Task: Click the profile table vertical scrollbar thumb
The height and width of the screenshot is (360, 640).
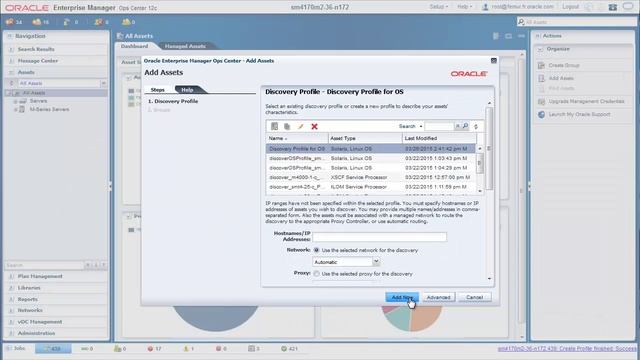Action: (x=480, y=162)
